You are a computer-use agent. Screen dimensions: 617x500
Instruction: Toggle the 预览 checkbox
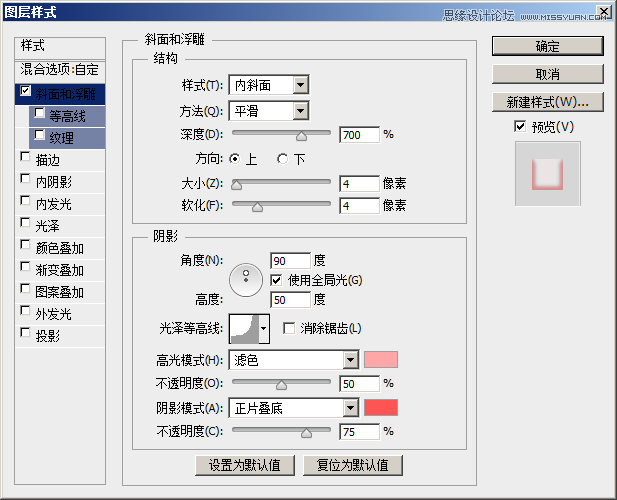coord(520,127)
